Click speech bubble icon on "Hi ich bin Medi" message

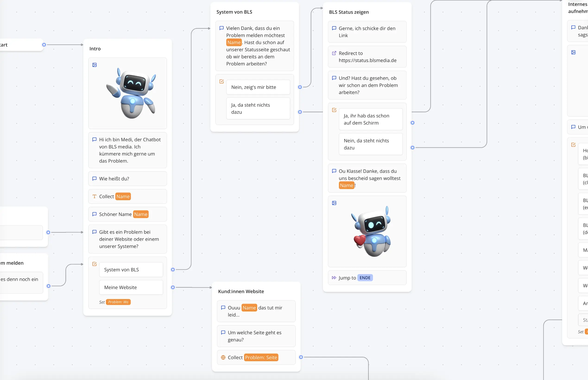[94, 139]
